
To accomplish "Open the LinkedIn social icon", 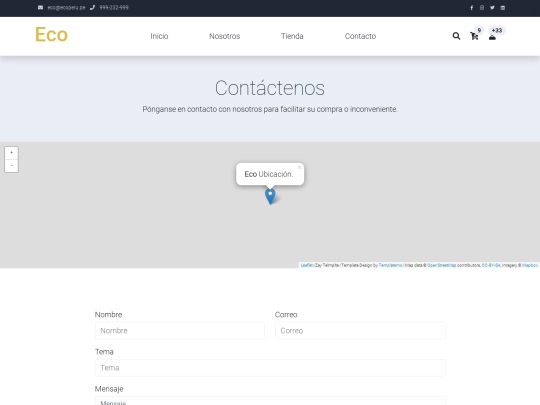I will (x=502, y=8).
